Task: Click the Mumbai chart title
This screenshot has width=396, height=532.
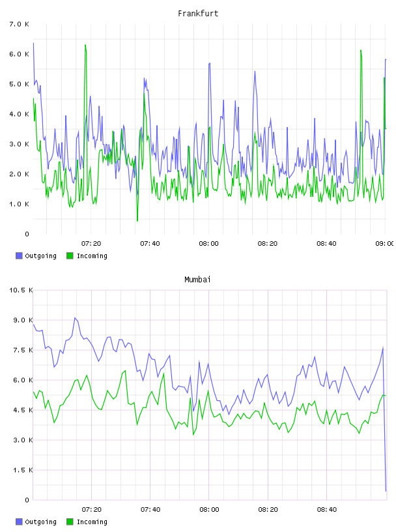Action: coord(197,280)
